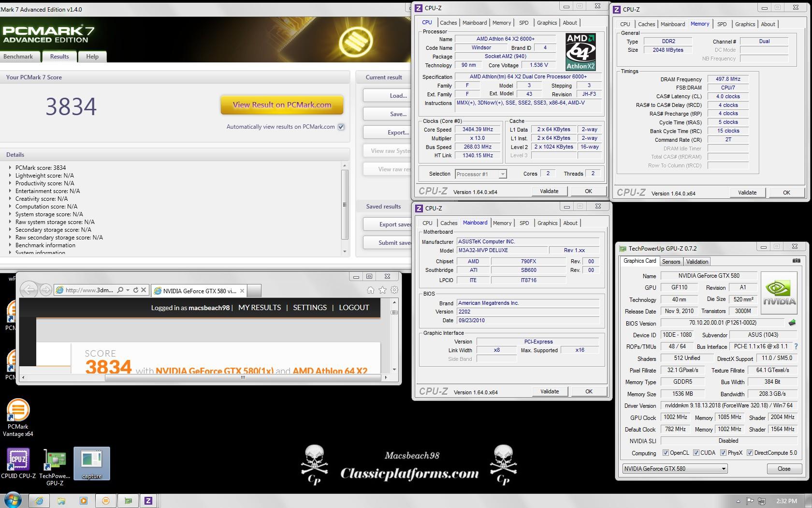
Task: Go forward in the browser window
Action: [45, 290]
